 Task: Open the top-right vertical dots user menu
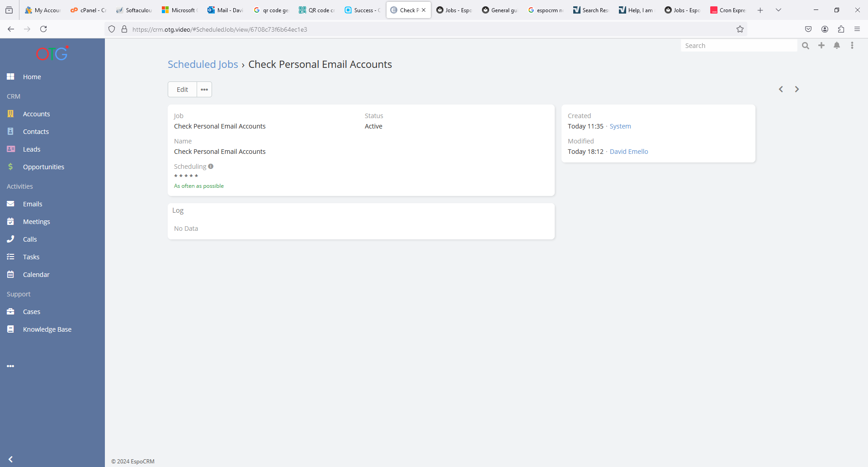[852, 45]
